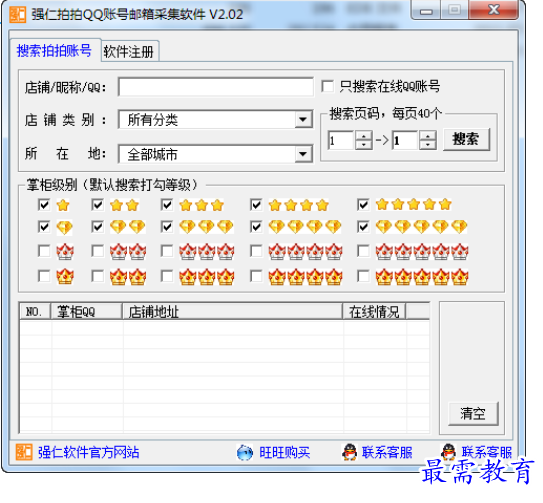Switch to 搜索拍拍账号 tab
Screen dimensions: 543x503
click(x=54, y=51)
